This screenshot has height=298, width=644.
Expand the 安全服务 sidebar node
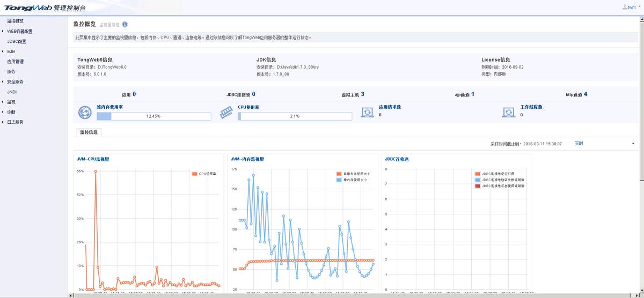pos(3,82)
